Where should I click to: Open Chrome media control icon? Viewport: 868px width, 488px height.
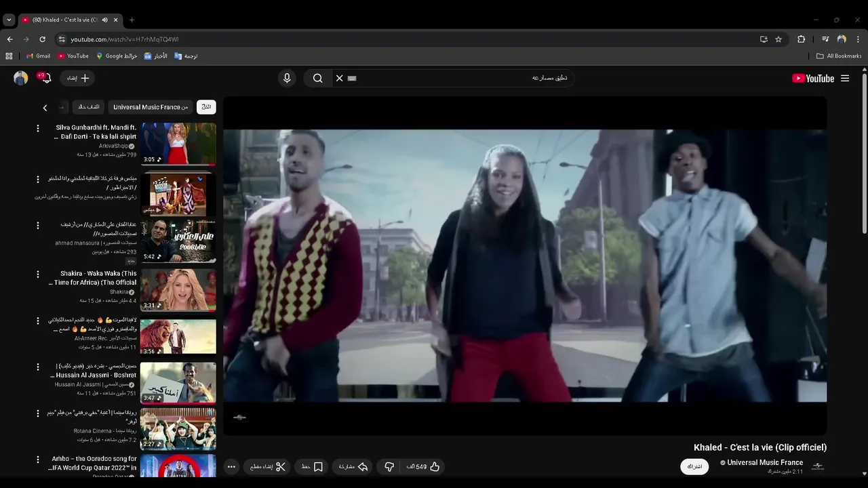point(825,39)
